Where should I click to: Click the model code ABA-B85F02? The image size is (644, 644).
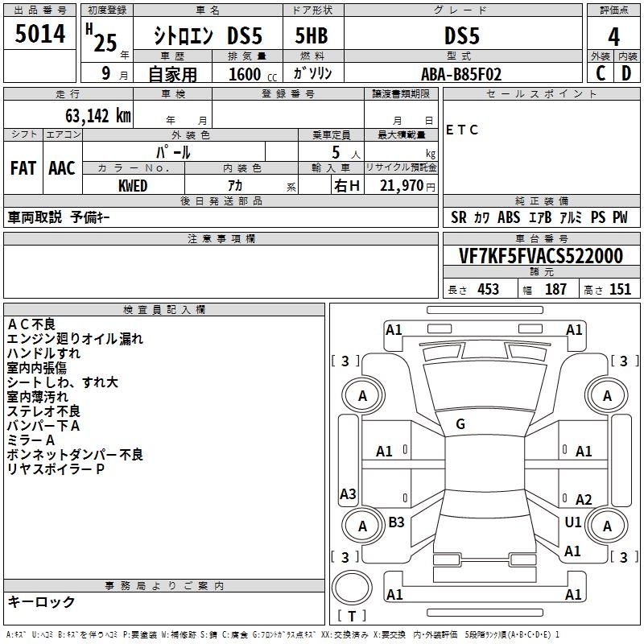click(x=461, y=74)
